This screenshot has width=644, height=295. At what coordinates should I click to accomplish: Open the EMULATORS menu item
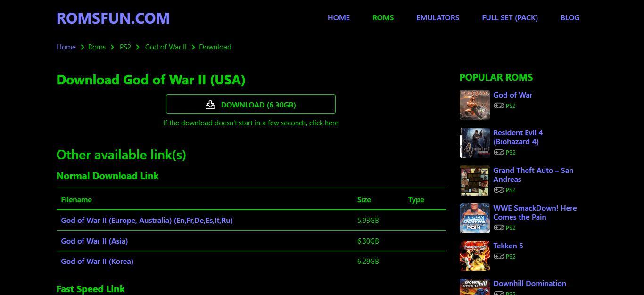[438, 18]
